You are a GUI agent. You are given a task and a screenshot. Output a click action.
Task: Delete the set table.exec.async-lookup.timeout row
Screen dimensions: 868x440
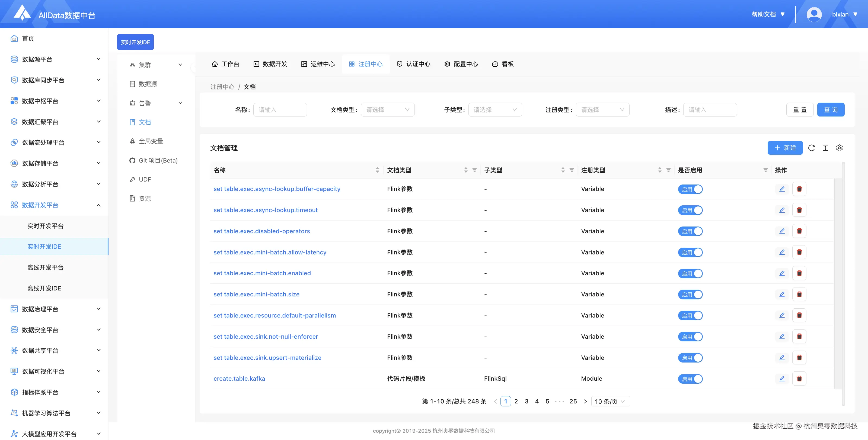[x=800, y=210]
